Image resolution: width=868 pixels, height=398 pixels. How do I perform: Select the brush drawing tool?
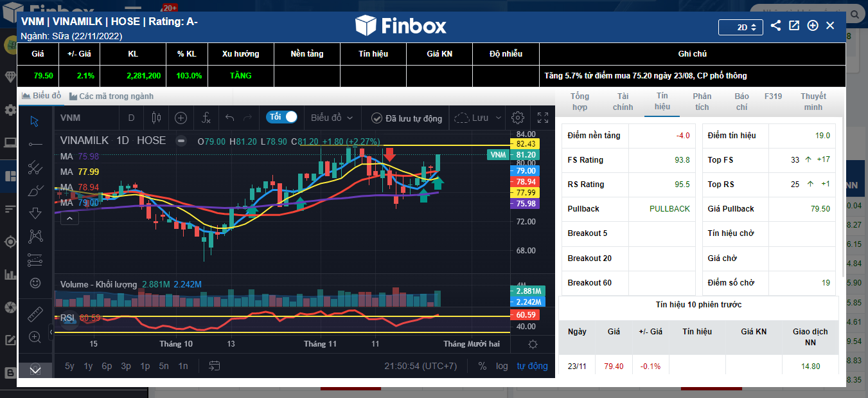pos(35,191)
